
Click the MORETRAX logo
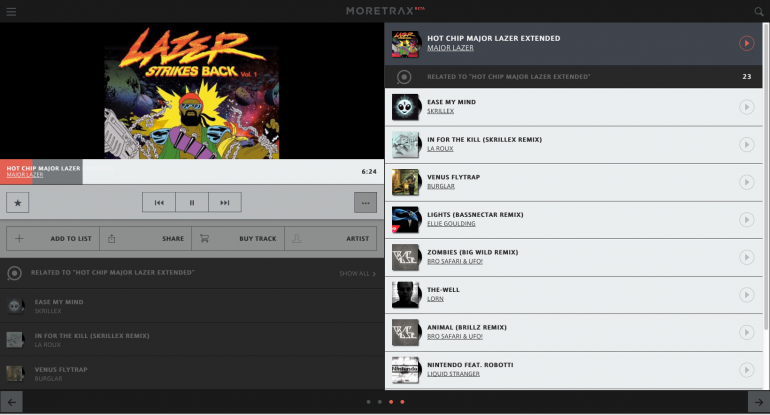click(385, 11)
